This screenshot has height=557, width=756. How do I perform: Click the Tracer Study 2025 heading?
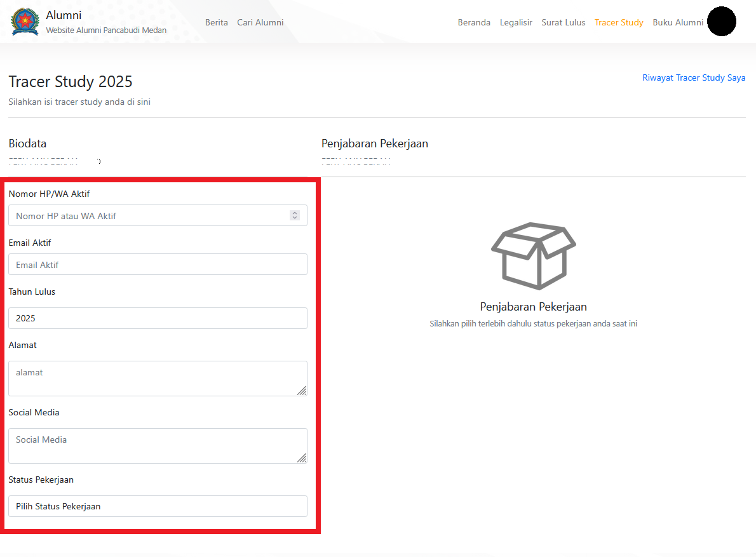(71, 81)
